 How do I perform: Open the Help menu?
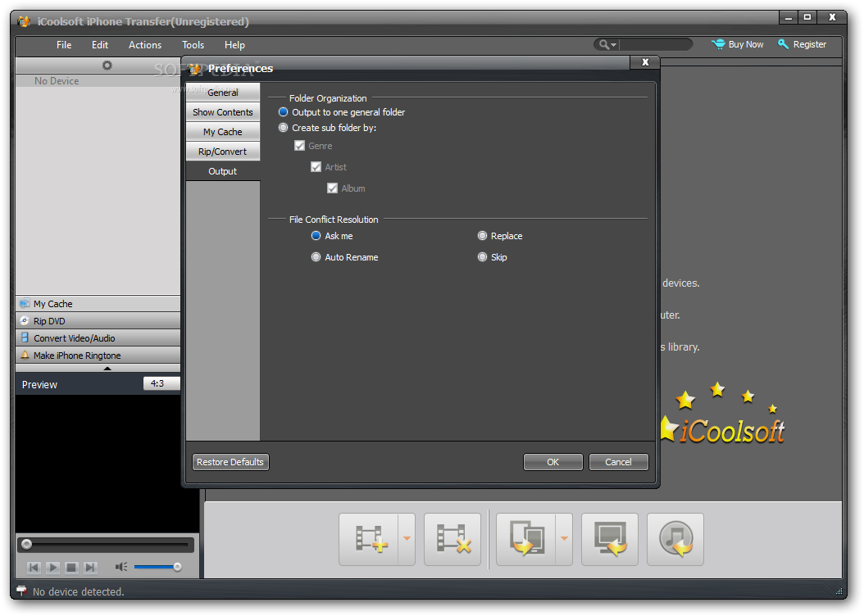click(x=234, y=45)
